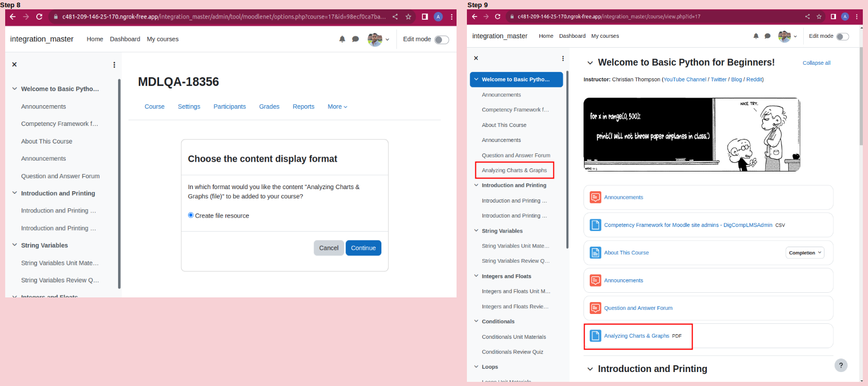Bookmark the page with star in Step 8
The image size is (868, 386).
click(x=408, y=17)
